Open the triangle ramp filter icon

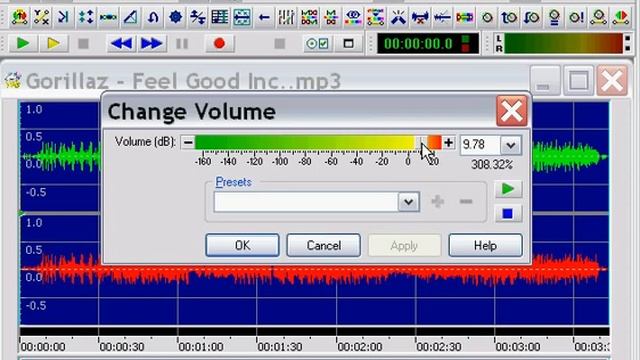point(130,17)
